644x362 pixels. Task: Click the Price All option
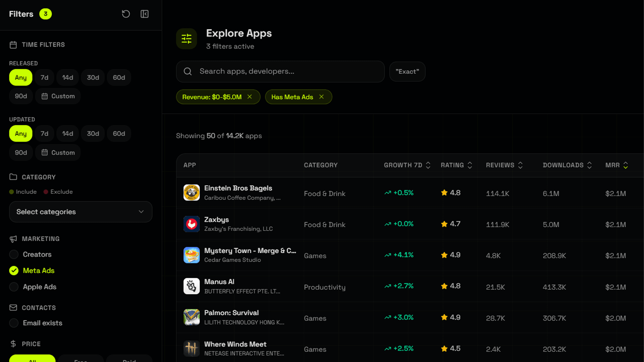pyautogui.click(x=32, y=360)
